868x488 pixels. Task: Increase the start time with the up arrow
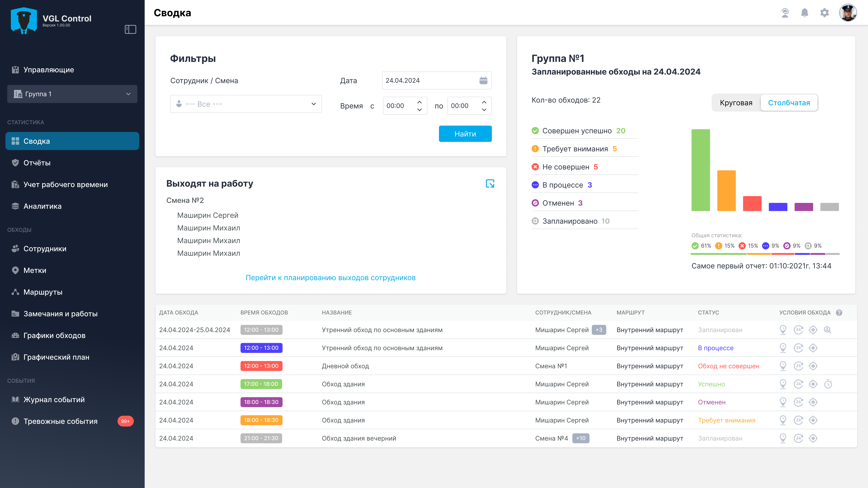point(420,102)
